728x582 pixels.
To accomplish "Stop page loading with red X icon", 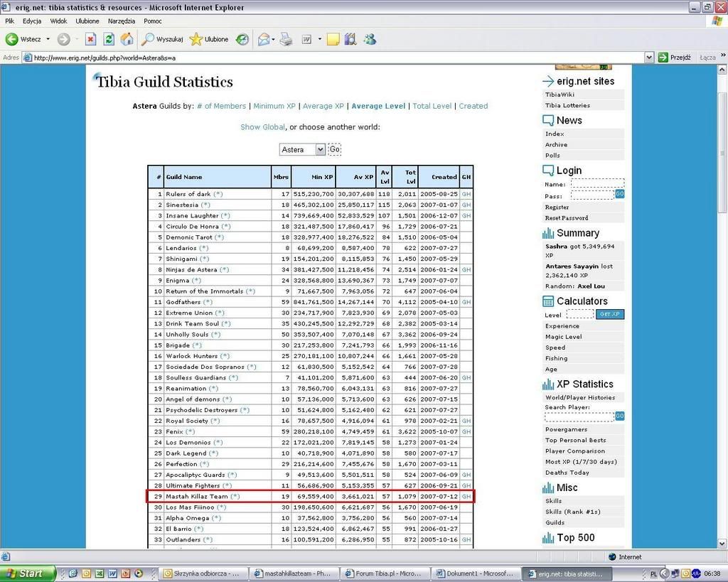I will pyautogui.click(x=90, y=40).
